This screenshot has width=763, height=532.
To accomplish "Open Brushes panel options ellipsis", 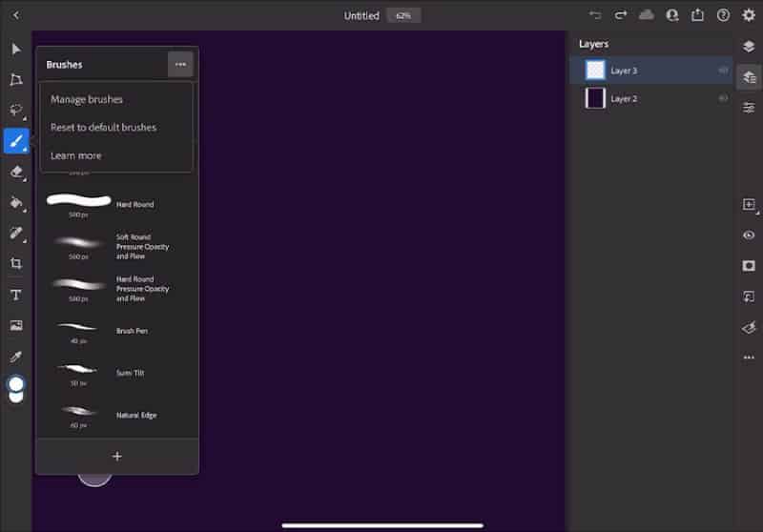I will click(180, 64).
